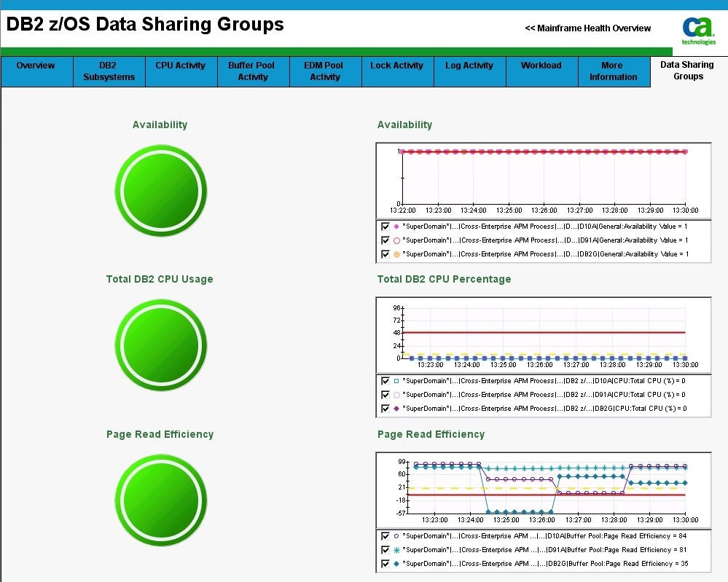Uncheck the DB2G Availability series checkbox
Screen dimensions: 728x582
(385, 254)
